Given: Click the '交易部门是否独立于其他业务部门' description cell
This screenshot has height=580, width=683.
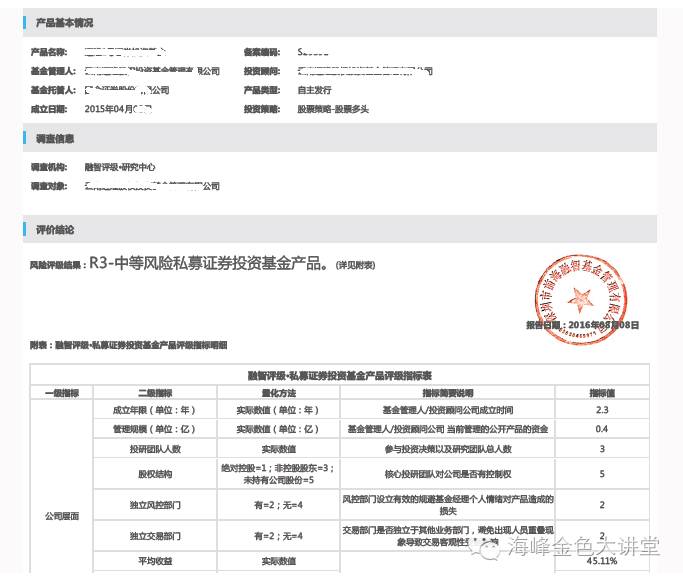Looking at the screenshot, I should point(448,536).
